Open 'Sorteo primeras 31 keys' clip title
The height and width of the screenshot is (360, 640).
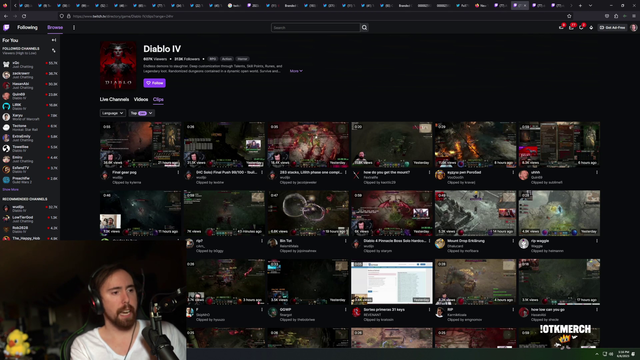tap(384, 309)
